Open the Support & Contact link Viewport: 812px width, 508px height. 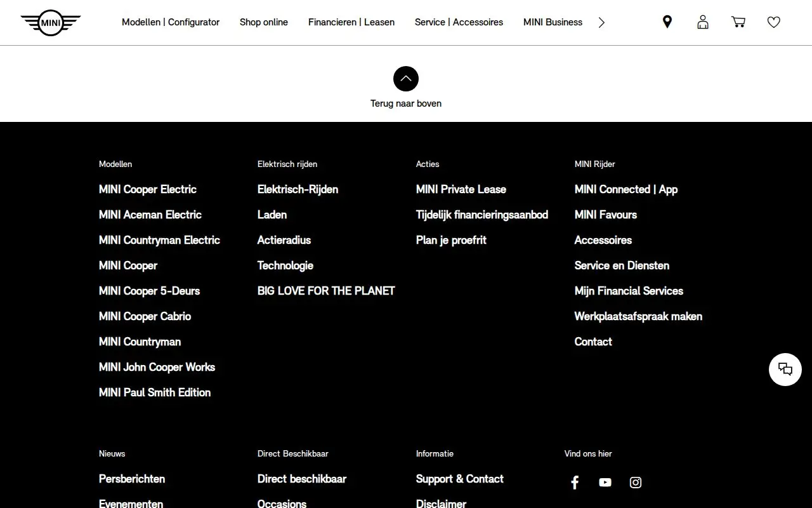(x=460, y=479)
